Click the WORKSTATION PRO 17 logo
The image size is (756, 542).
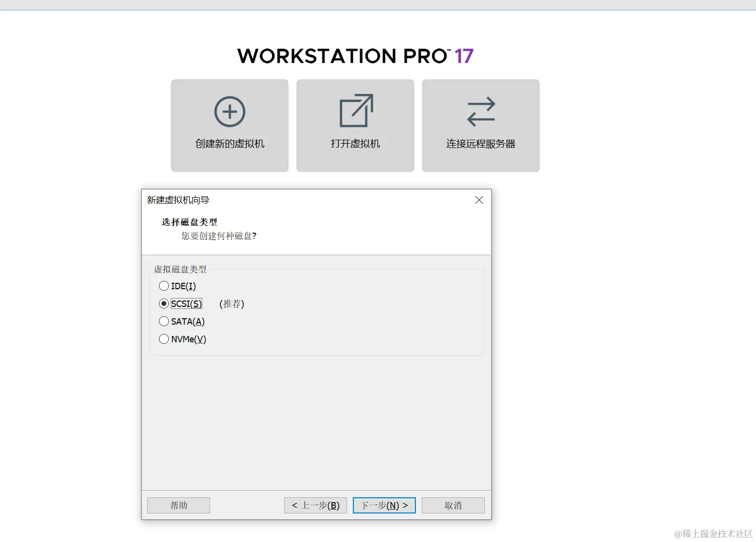pos(355,56)
